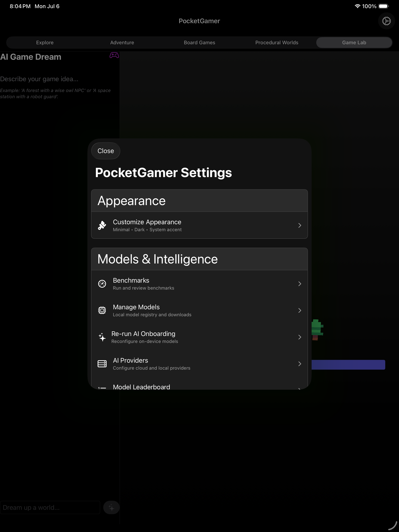Screen dimensions: 399x532
Task: Tap 'Reconfigure on-device models' subtitle
Action: pos(145,342)
